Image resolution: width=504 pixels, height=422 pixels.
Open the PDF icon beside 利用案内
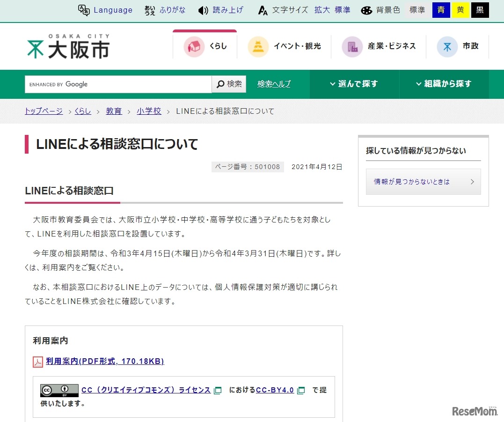(x=38, y=362)
